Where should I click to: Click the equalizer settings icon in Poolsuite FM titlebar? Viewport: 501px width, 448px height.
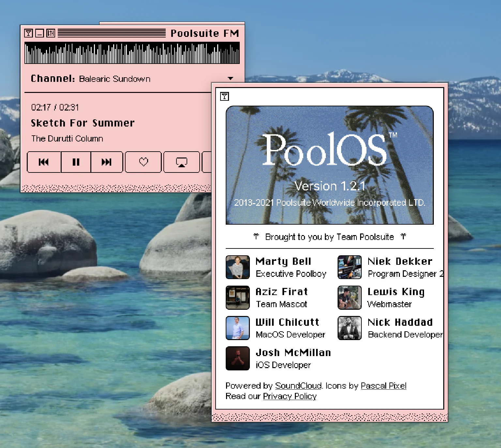coord(51,33)
